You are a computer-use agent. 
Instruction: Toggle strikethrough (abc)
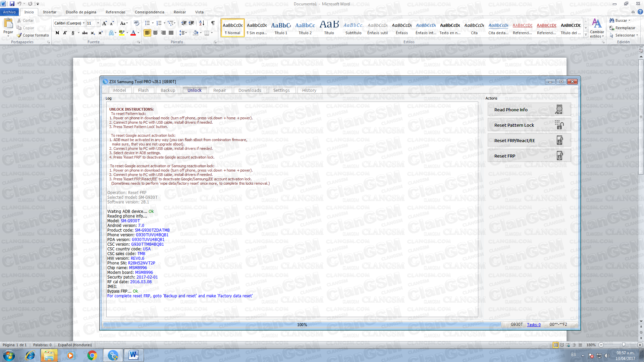click(x=85, y=33)
